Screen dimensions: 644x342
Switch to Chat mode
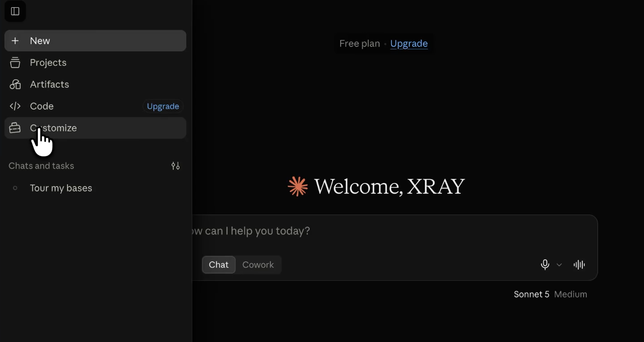[219, 264]
